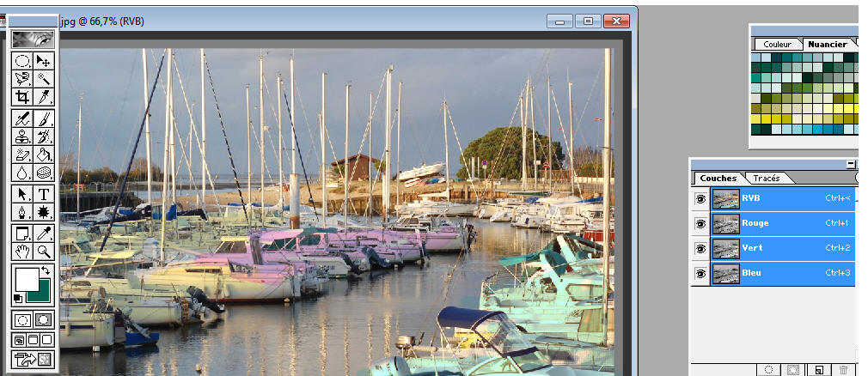Select the Crop tool
Screen dimensions: 868x376
coord(22,97)
